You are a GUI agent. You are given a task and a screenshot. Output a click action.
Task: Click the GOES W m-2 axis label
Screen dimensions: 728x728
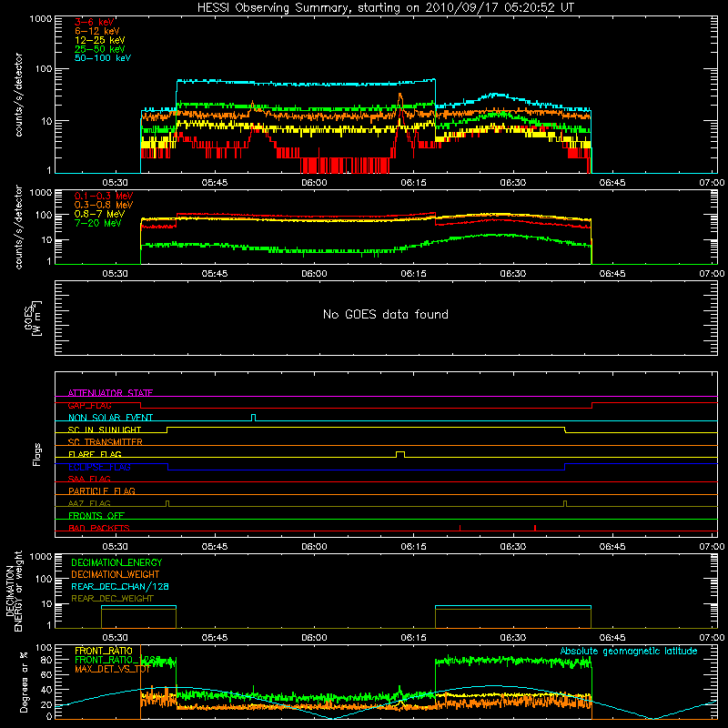pyautogui.click(x=33, y=318)
